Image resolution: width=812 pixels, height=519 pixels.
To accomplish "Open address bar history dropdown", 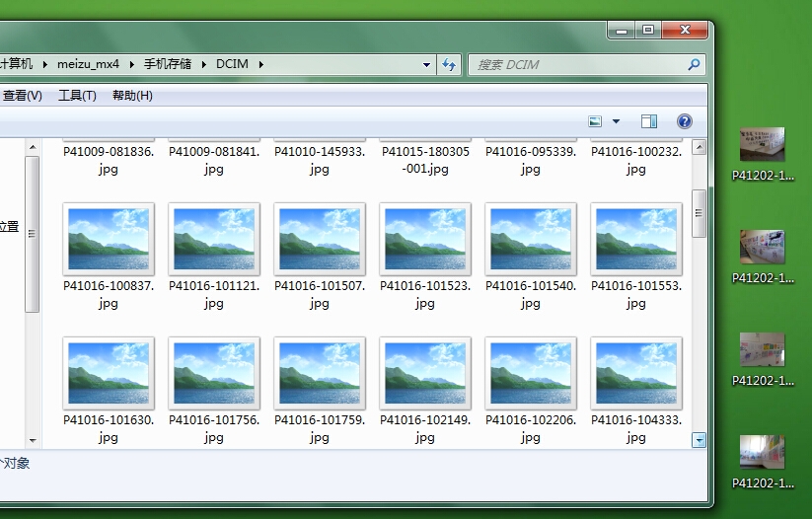I will (426, 65).
